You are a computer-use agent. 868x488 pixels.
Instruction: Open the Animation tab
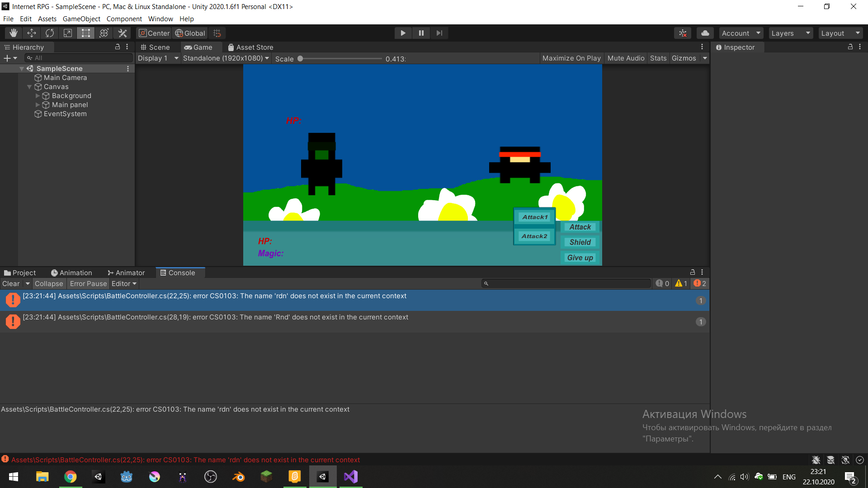(71, 273)
